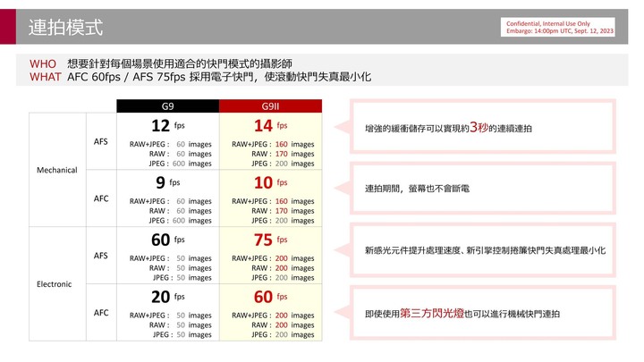Click the callout beginning 新感光元件提升處理速度
The height and width of the screenshot is (362, 644).
pos(483,250)
